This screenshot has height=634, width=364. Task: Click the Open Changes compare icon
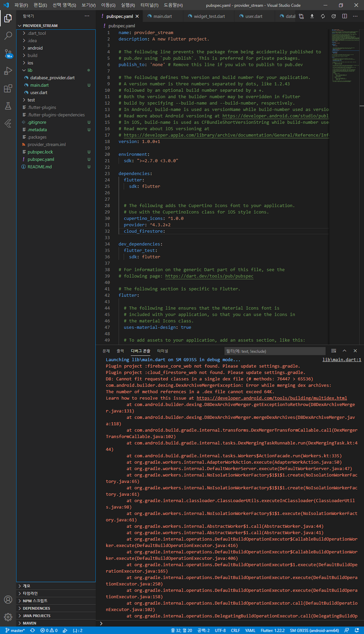pyautogui.click(x=301, y=16)
